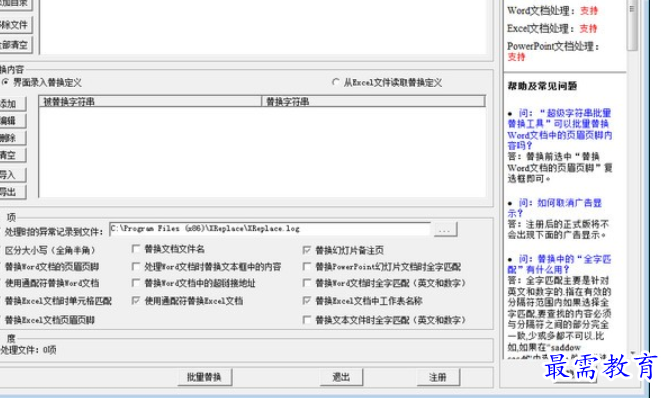
Task: Enable 替换文本文件时全字匹配 checkbox
Action: (307, 320)
